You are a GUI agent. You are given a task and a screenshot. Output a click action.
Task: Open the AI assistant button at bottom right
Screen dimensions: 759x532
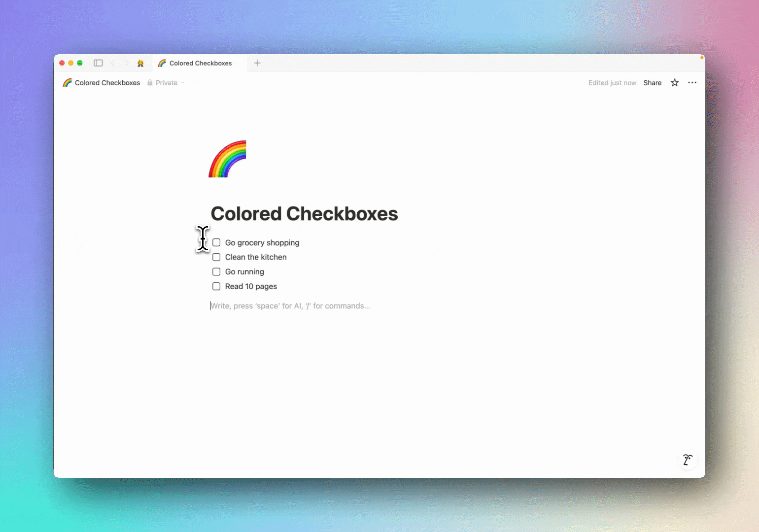pos(687,460)
